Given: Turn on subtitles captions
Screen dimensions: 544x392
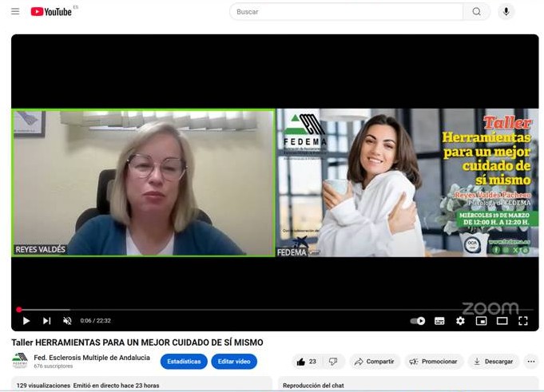Looking at the screenshot, I should point(439,321).
